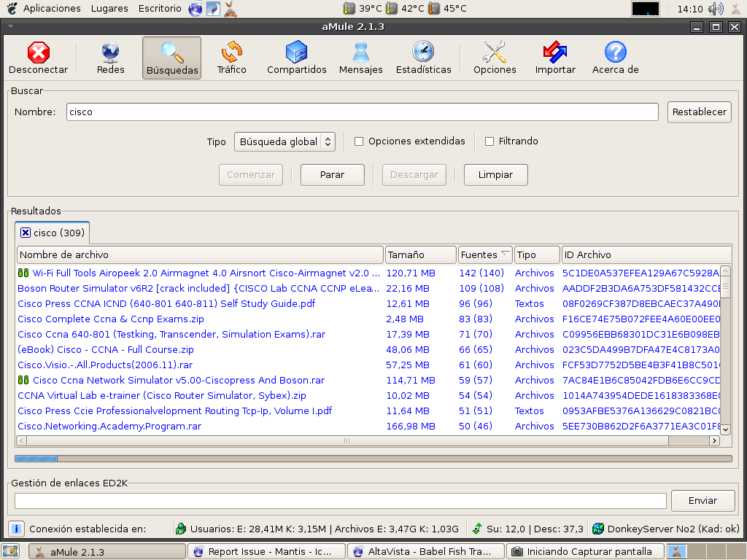Open the Tráfico transfers icon
Image resolution: width=747 pixels, height=560 pixels.
point(231,58)
